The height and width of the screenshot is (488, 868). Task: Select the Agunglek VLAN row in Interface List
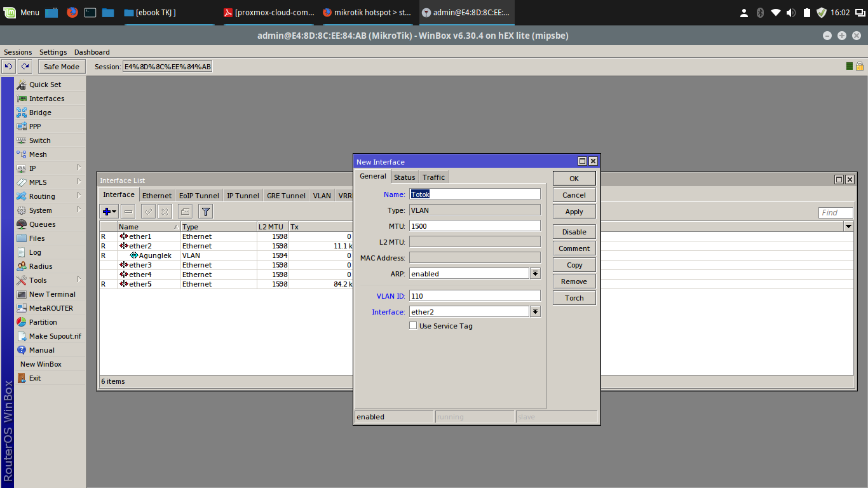[226, 255]
